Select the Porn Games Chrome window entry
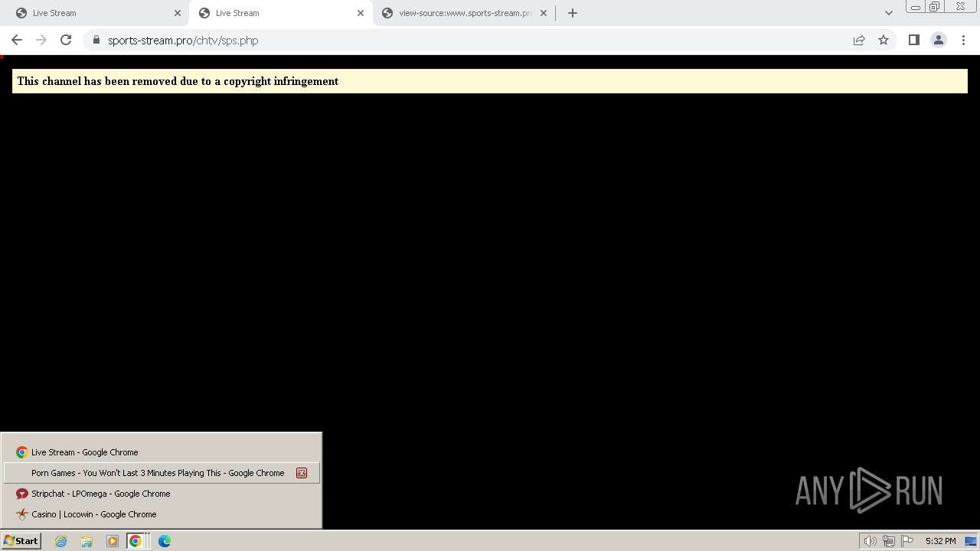The image size is (980, 551). (162, 473)
